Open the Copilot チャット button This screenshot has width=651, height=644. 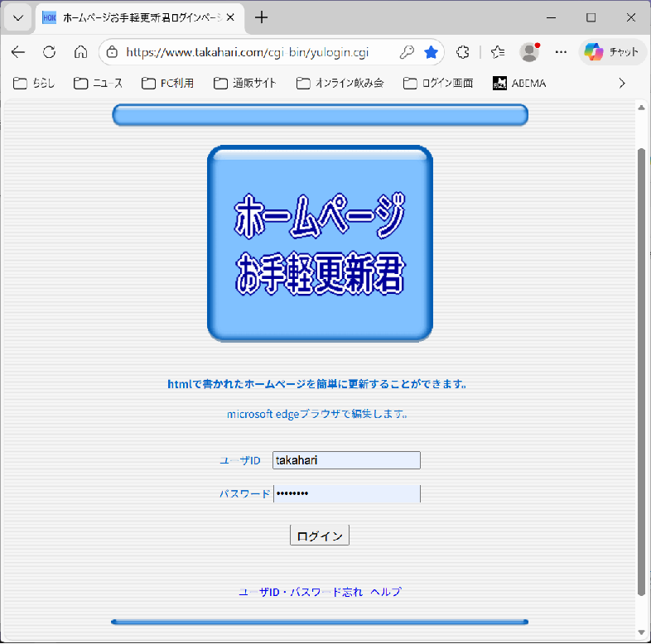pos(613,52)
